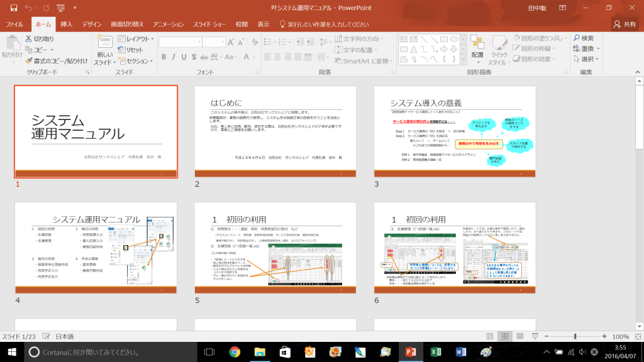This screenshot has height=362, width=644.
Task: Toggle right text alignment
Action: 287,57
